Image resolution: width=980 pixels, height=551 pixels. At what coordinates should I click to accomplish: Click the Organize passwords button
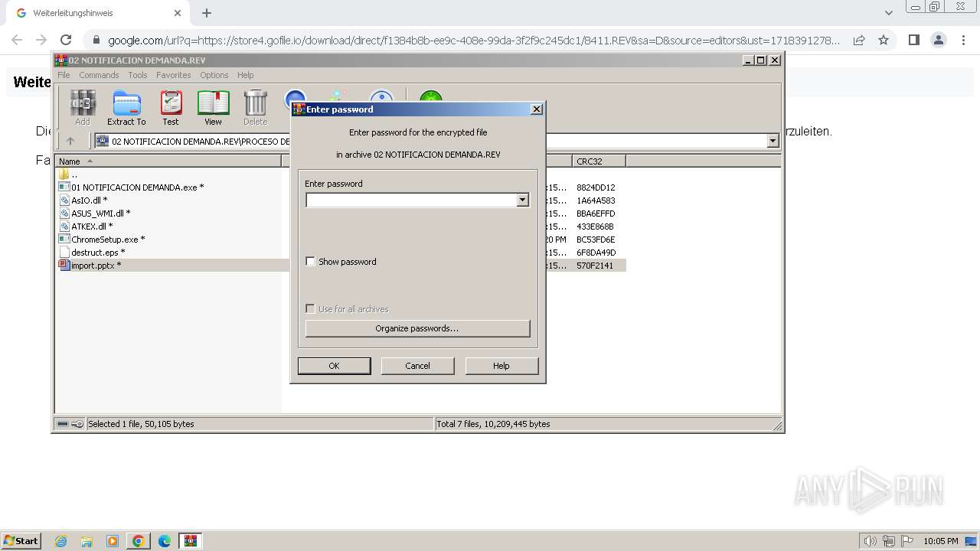417,328
